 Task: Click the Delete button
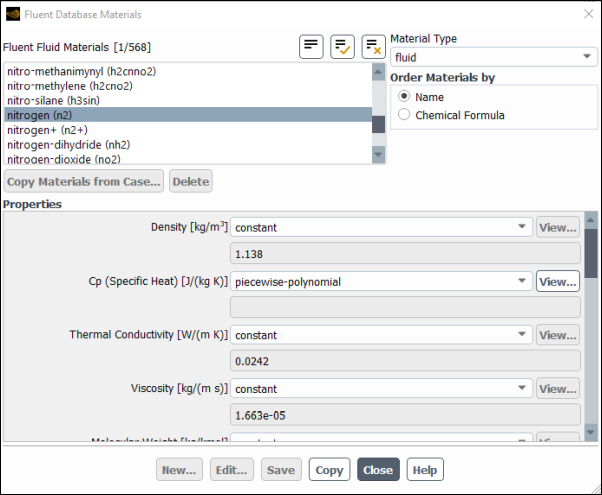191,181
